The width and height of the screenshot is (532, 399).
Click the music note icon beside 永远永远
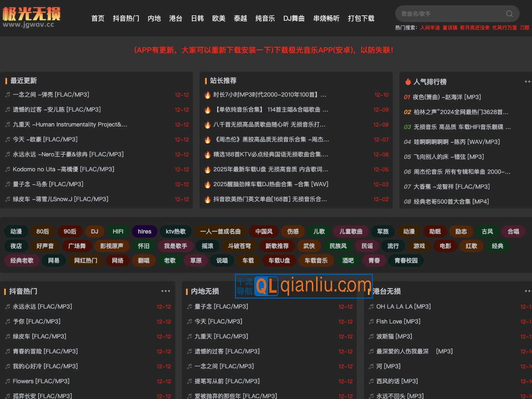(7, 307)
